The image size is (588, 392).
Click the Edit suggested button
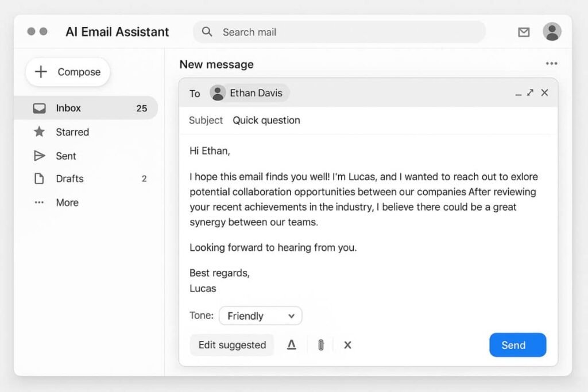(232, 345)
